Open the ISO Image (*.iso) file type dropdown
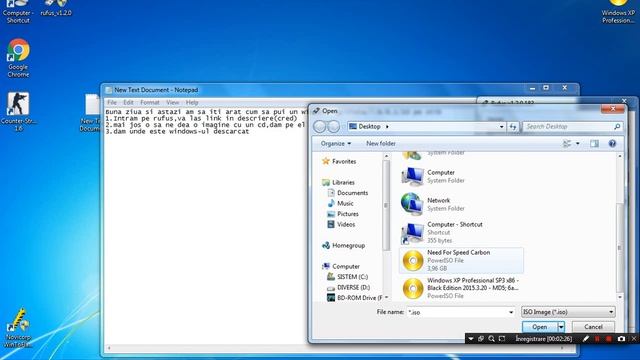Screen dimensions: 640x360 pyautogui.click(x=568, y=312)
